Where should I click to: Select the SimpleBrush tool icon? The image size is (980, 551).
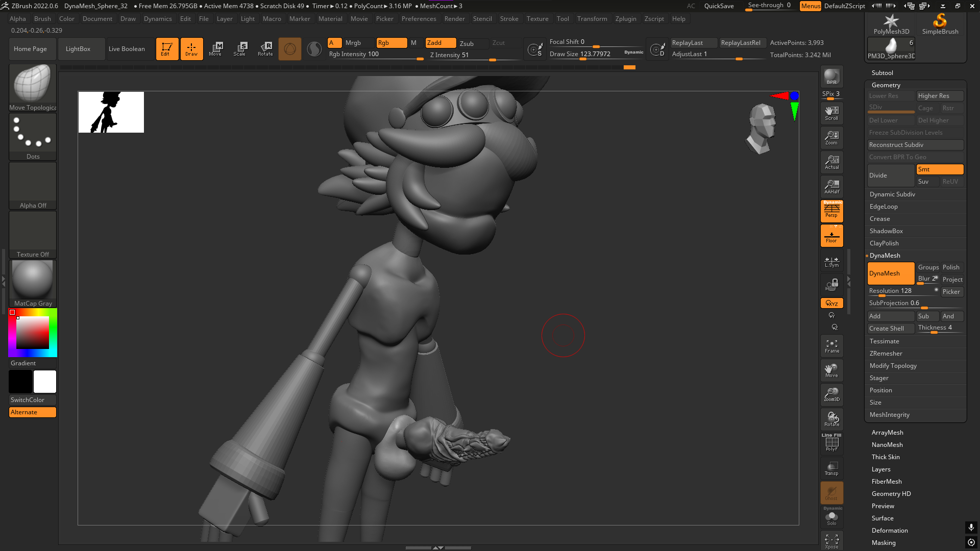pyautogui.click(x=940, y=24)
